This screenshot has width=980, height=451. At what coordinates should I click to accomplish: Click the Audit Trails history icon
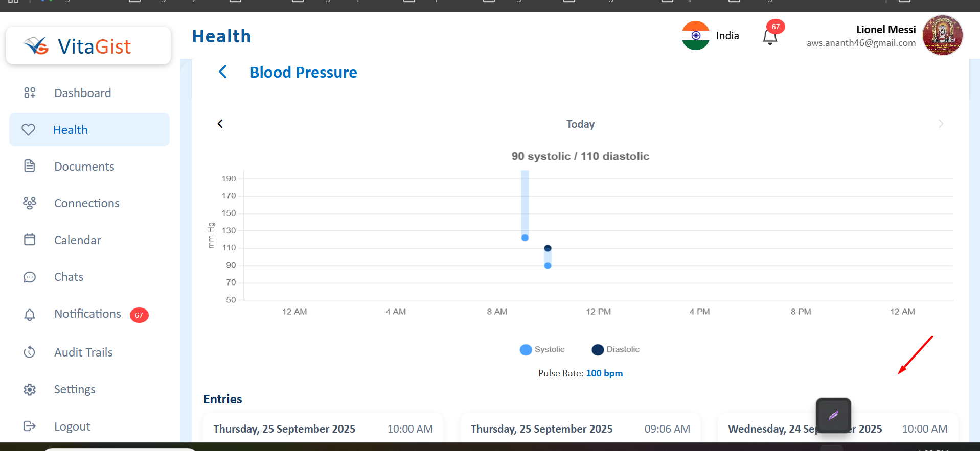pyautogui.click(x=30, y=352)
